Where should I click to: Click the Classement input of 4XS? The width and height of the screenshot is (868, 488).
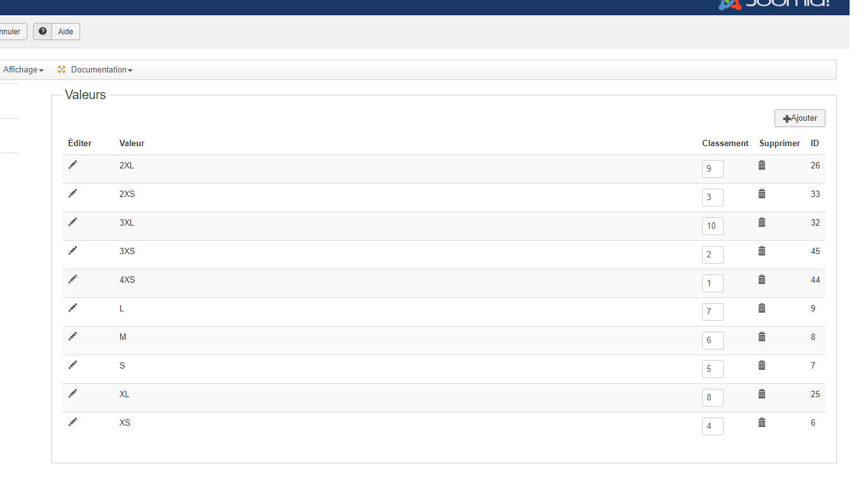point(712,283)
